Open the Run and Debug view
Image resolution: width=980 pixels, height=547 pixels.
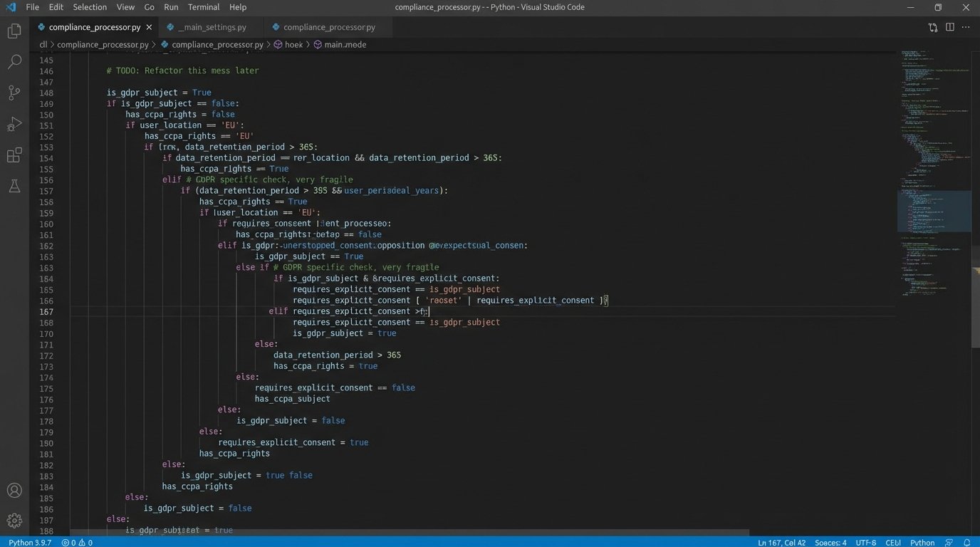click(14, 124)
